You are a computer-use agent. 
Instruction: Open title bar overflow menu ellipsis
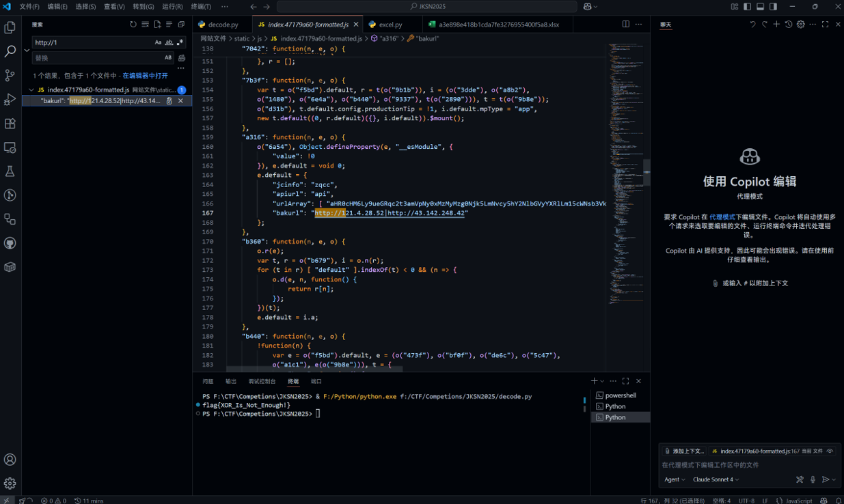224,6
